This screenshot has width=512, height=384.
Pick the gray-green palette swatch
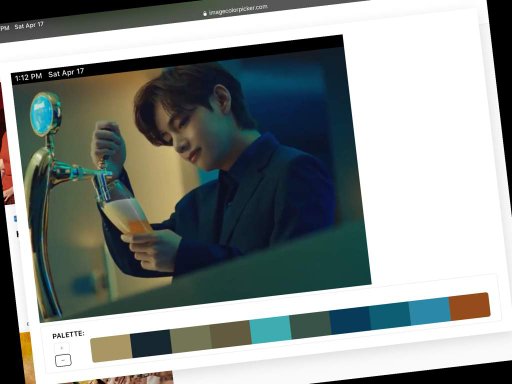coord(310,325)
